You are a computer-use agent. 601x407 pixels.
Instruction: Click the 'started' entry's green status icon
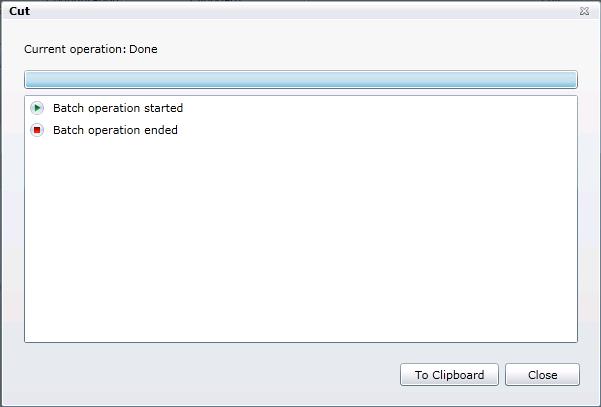[37, 108]
